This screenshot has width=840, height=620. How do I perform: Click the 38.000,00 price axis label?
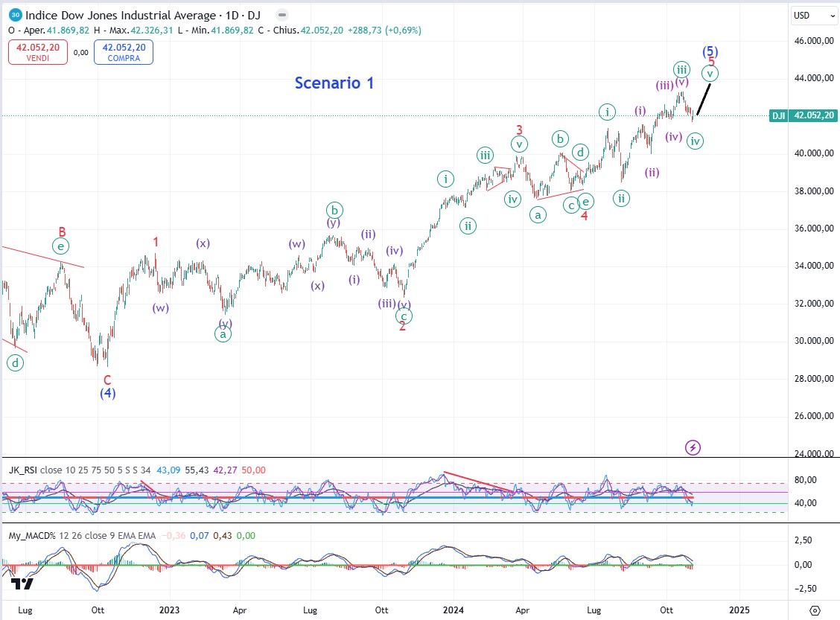click(x=814, y=191)
